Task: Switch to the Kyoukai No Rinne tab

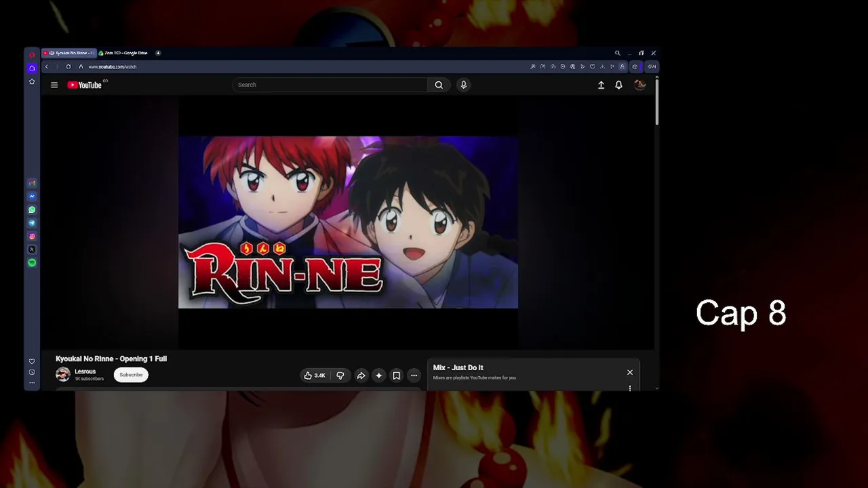Action: (x=69, y=53)
